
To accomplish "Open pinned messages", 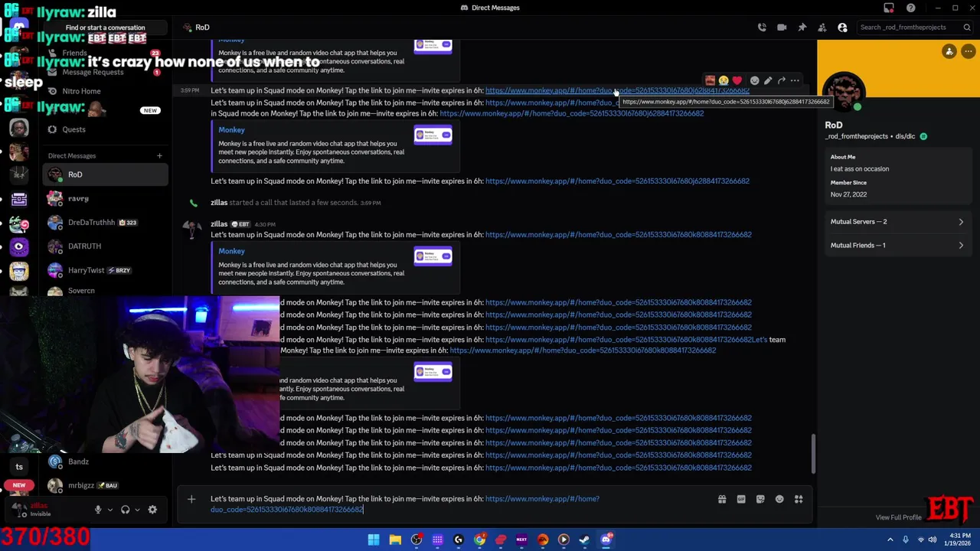I will click(x=802, y=28).
